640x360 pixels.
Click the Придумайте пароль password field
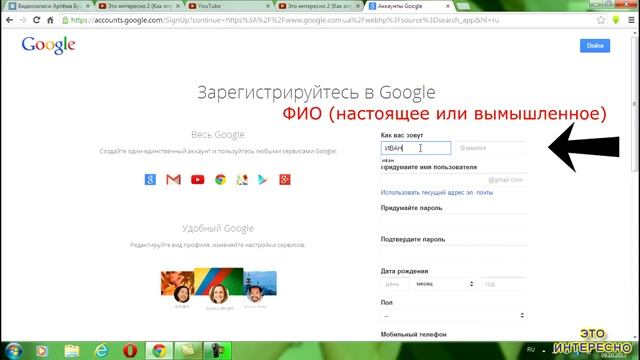(454, 220)
